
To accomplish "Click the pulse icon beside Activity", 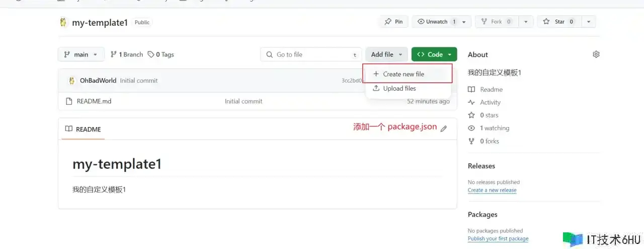I will click(x=471, y=102).
